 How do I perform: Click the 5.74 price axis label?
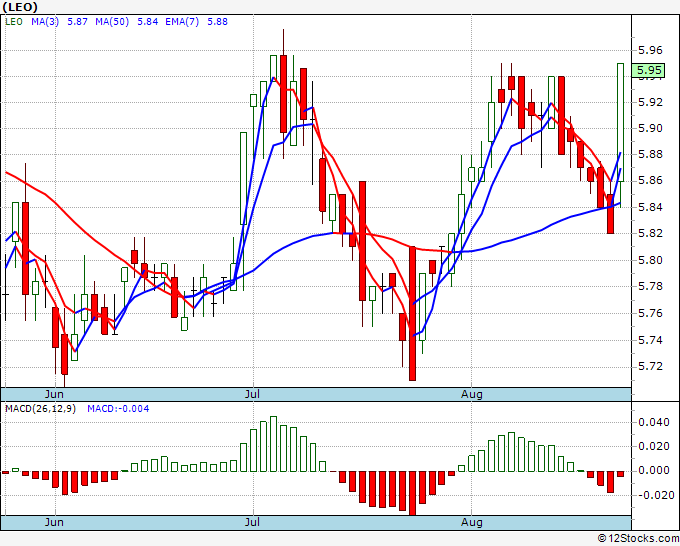651,340
